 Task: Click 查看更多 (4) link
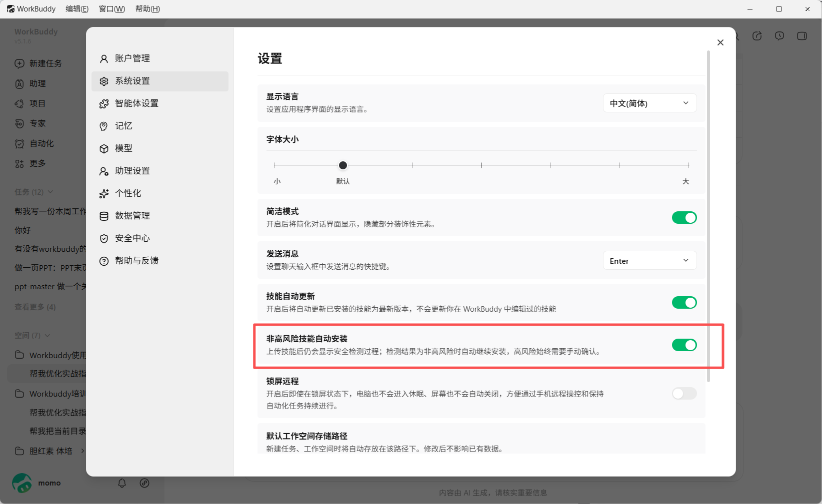point(35,307)
